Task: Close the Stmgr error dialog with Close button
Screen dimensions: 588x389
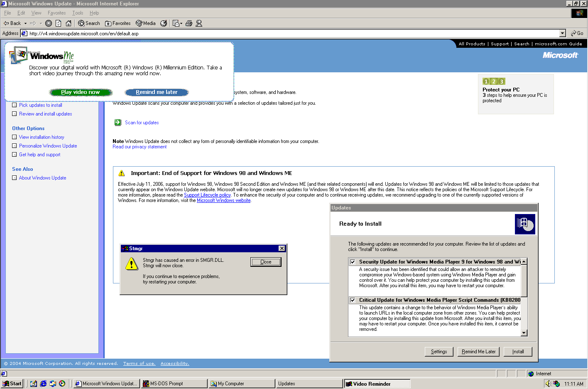Action: (x=266, y=262)
